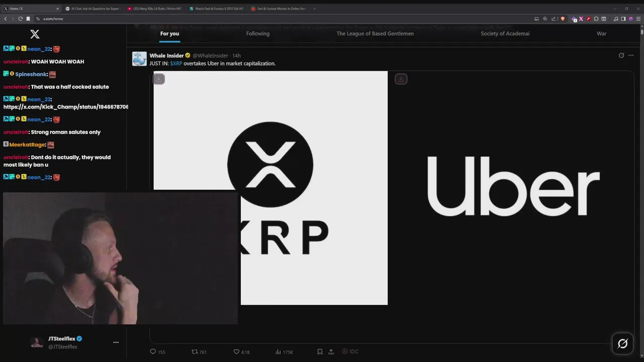The height and width of the screenshot is (362, 644).
Task: Like the post with 4.1K likes
Action: click(x=242, y=352)
